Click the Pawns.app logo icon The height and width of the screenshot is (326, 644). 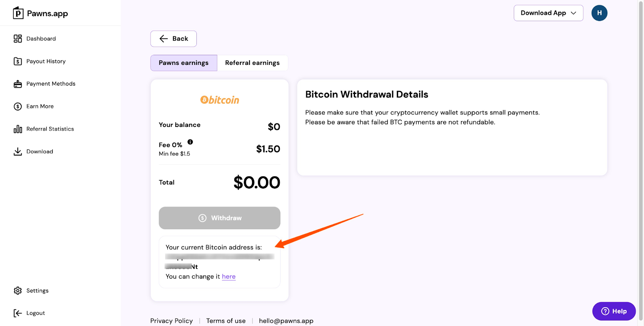click(x=18, y=13)
